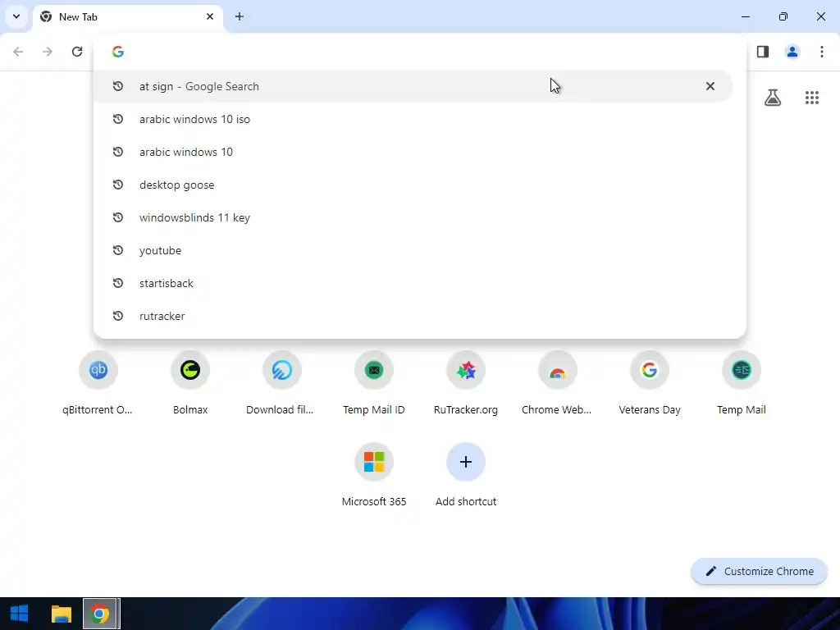Remove the 'at sign' suggestion
Screen dimensions: 840x630
pyautogui.click(x=710, y=86)
